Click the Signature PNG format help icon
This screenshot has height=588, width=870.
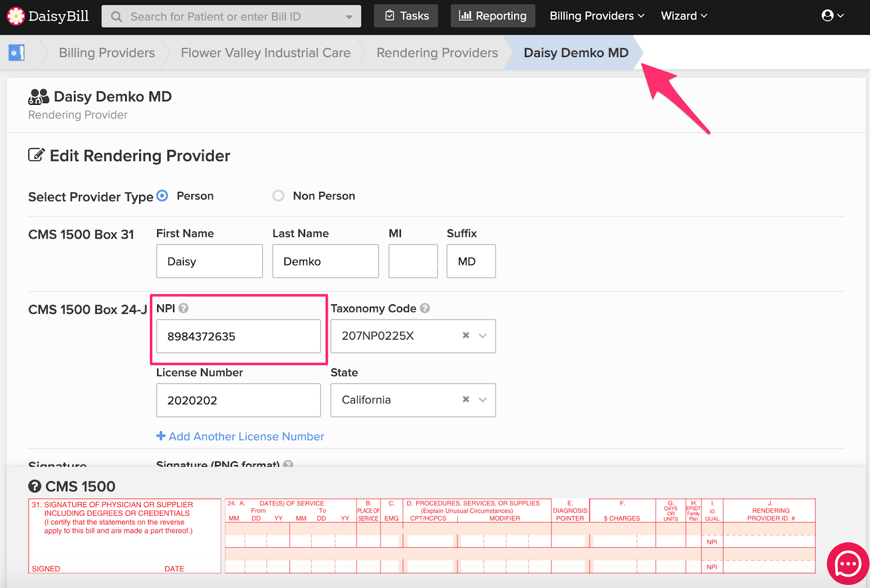tap(288, 465)
